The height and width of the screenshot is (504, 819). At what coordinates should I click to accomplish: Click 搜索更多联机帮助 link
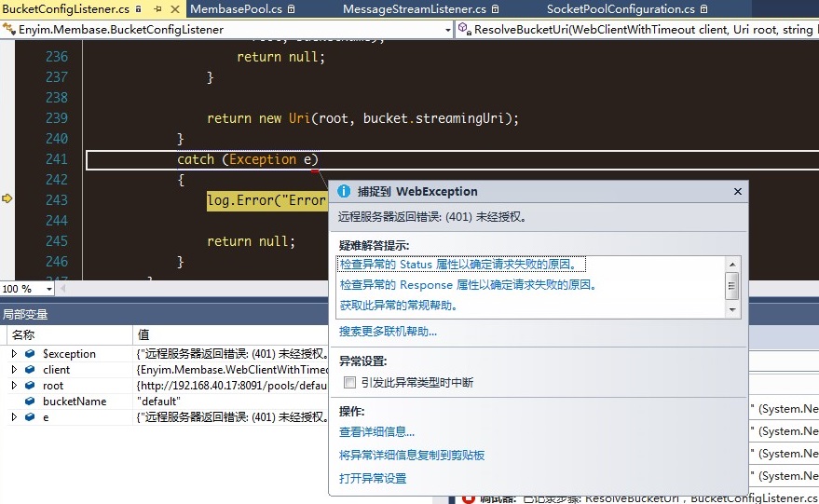(388, 331)
